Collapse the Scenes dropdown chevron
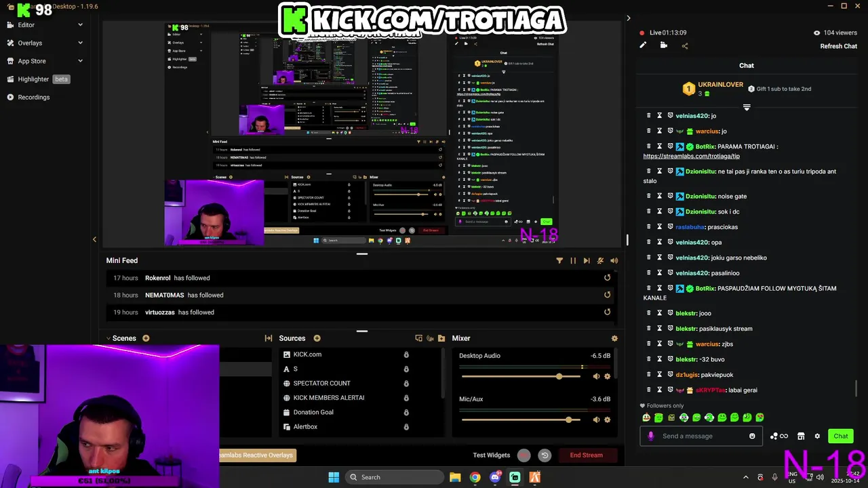The width and height of the screenshot is (868, 488). click(108, 338)
